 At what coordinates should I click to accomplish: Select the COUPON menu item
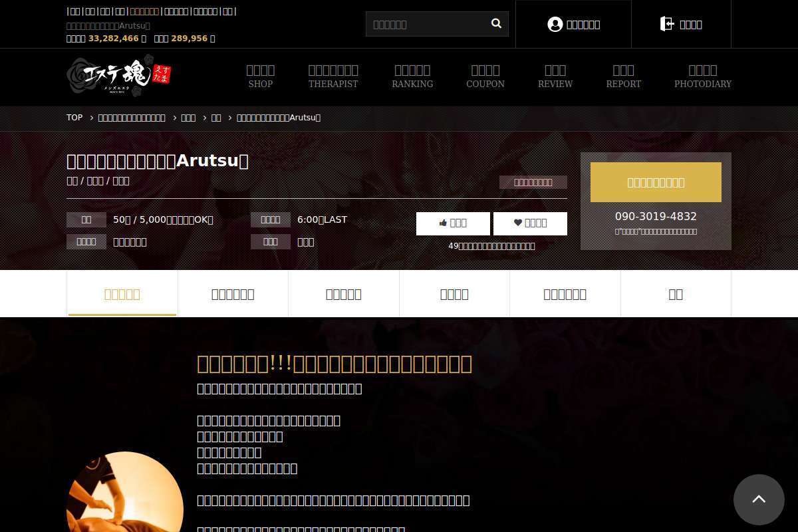(x=485, y=76)
